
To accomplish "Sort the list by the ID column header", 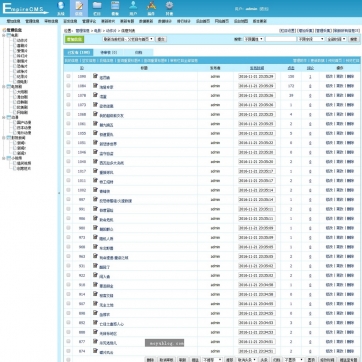I will coord(82,68).
